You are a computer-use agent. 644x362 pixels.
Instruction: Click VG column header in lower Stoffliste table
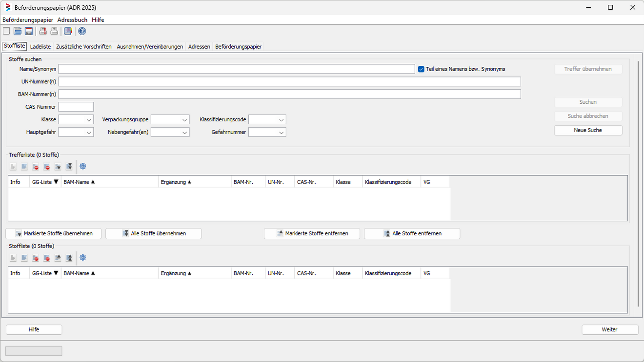435,273
